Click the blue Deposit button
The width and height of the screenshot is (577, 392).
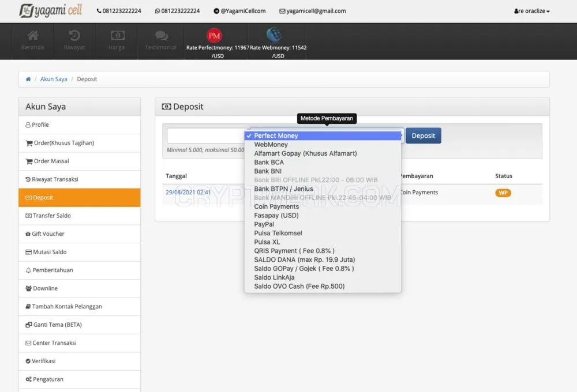[x=423, y=135]
